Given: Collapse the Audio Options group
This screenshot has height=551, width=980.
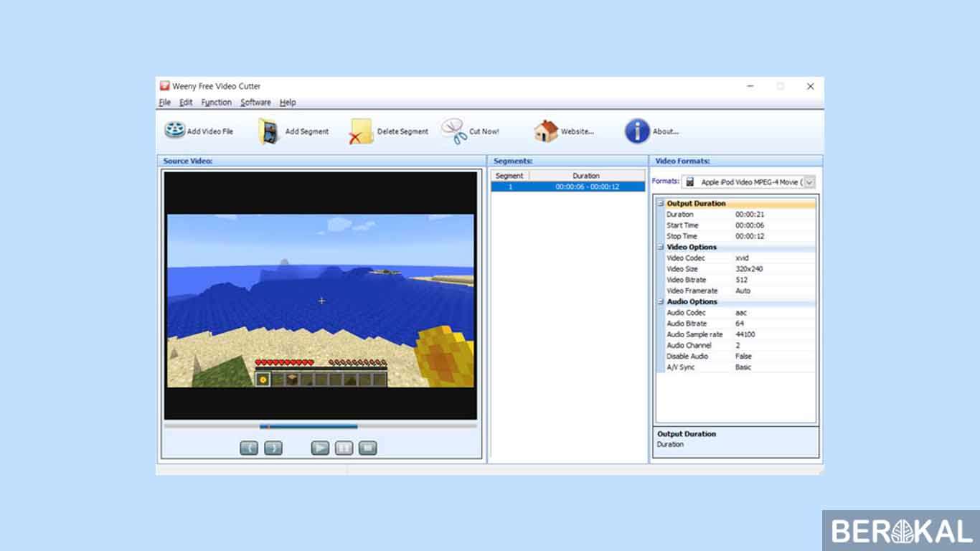Looking at the screenshot, I should 661,302.
